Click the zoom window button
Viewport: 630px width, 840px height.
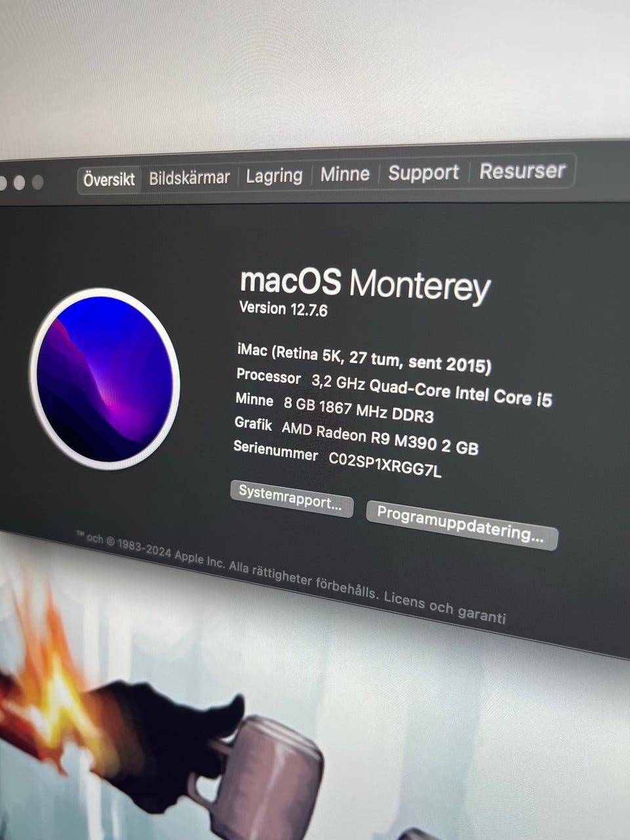38,182
